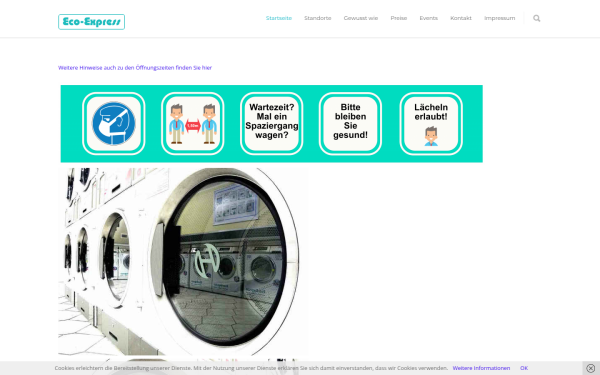Go to the Startseite menu item
The height and width of the screenshot is (375, 600).
279,18
